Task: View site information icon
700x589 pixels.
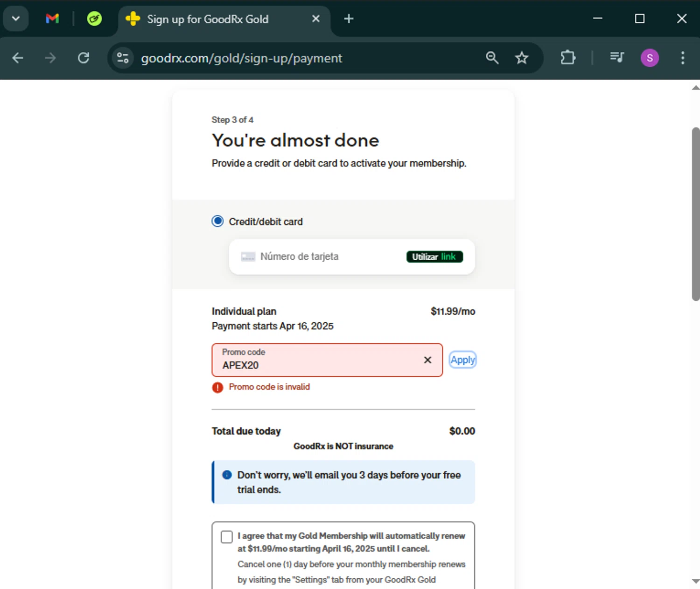Action: point(123,58)
